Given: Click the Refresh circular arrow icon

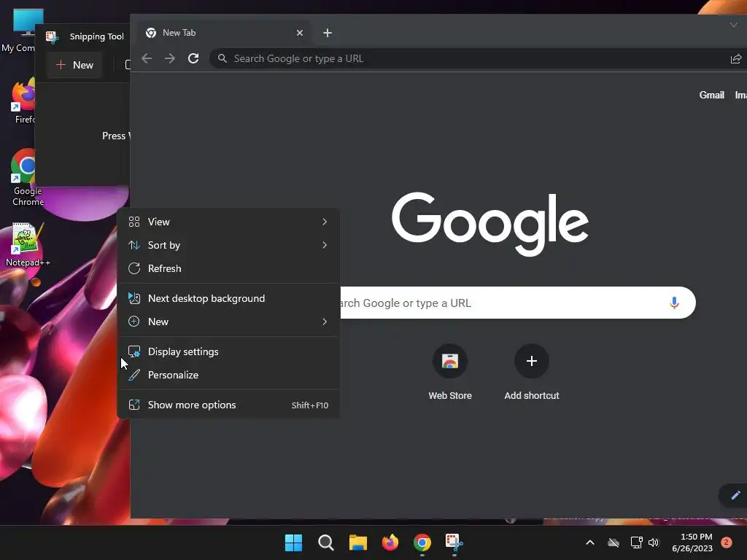Looking at the screenshot, I should 134,268.
